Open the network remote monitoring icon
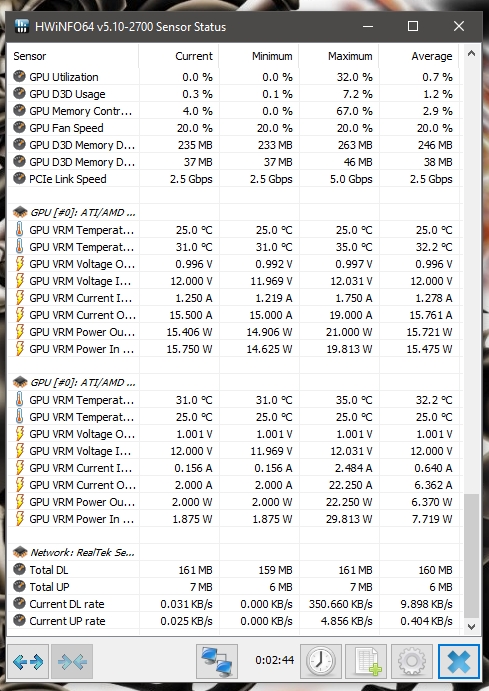 click(217, 661)
